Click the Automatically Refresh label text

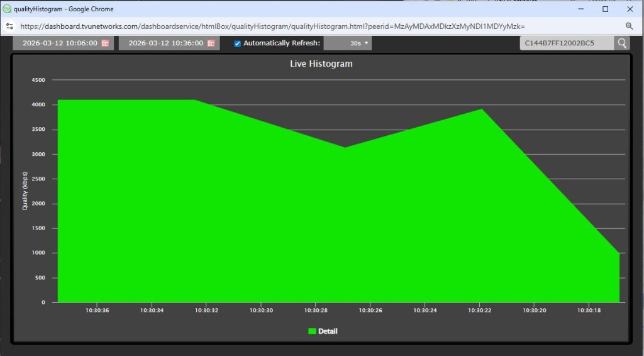[282, 43]
